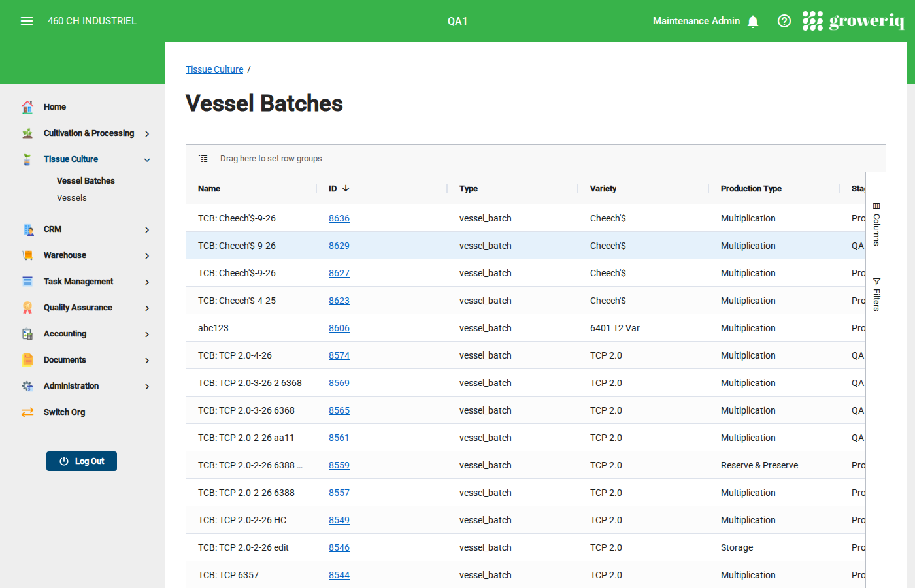Open vessel batch ID 8606
The width and height of the screenshot is (915, 588).
coord(339,328)
